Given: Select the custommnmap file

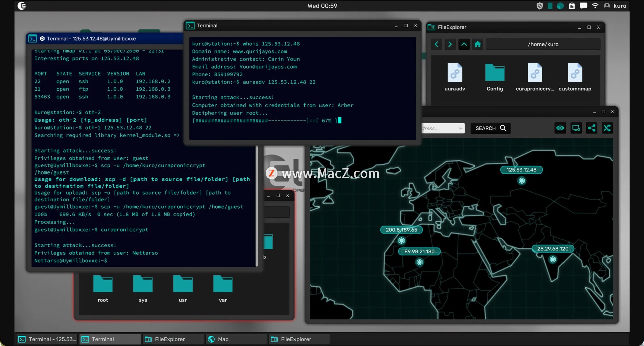Looking at the screenshot, I should click(575, 73).
